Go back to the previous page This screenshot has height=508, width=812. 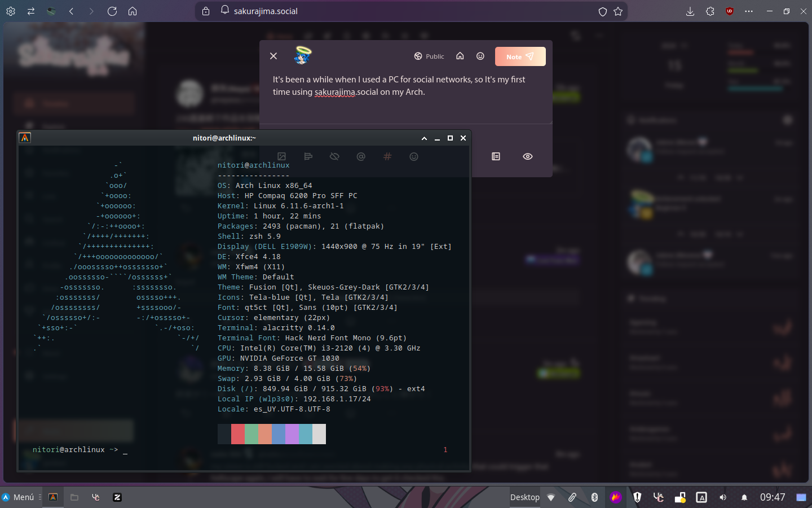(72, 11)
